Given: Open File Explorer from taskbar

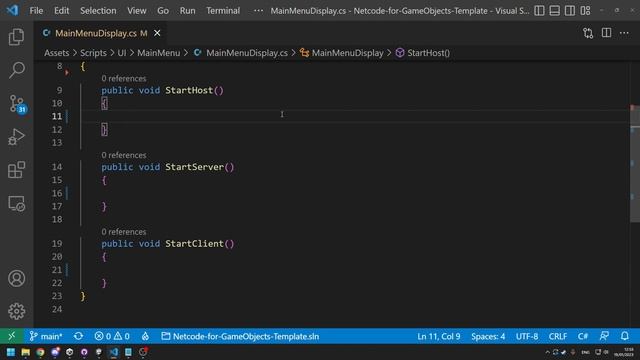Looking at the screenshot, I should [x=26, y=352].
